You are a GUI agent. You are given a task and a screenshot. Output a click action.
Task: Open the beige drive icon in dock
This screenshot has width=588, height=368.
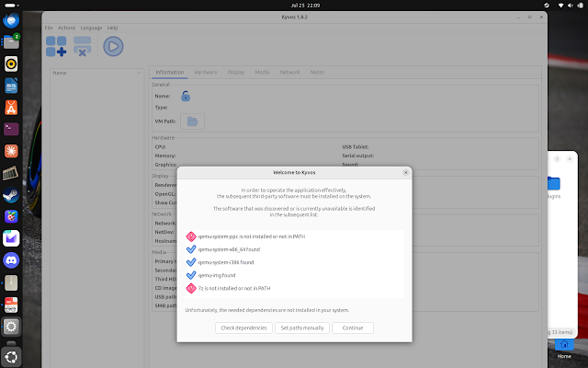(11, 282)
